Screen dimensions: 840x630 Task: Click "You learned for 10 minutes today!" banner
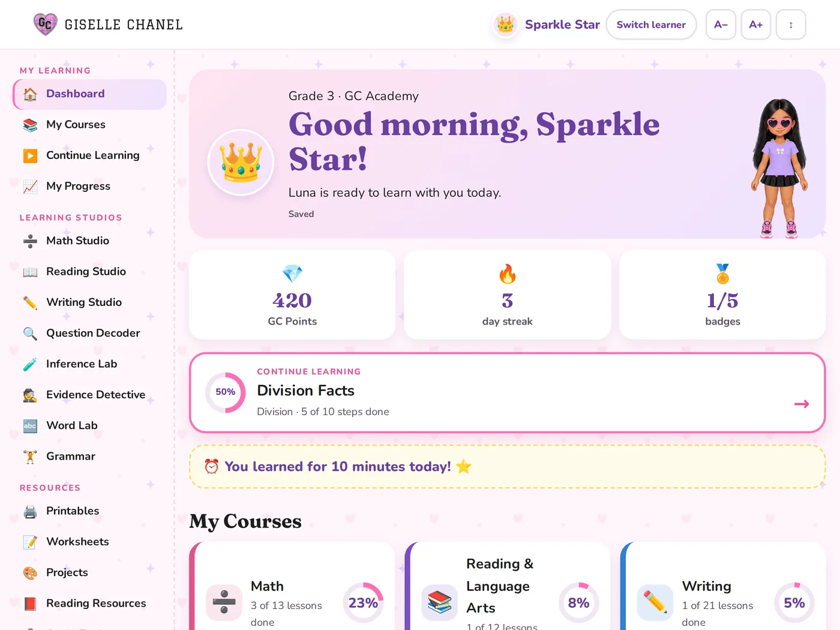click(x=508, y=467)
